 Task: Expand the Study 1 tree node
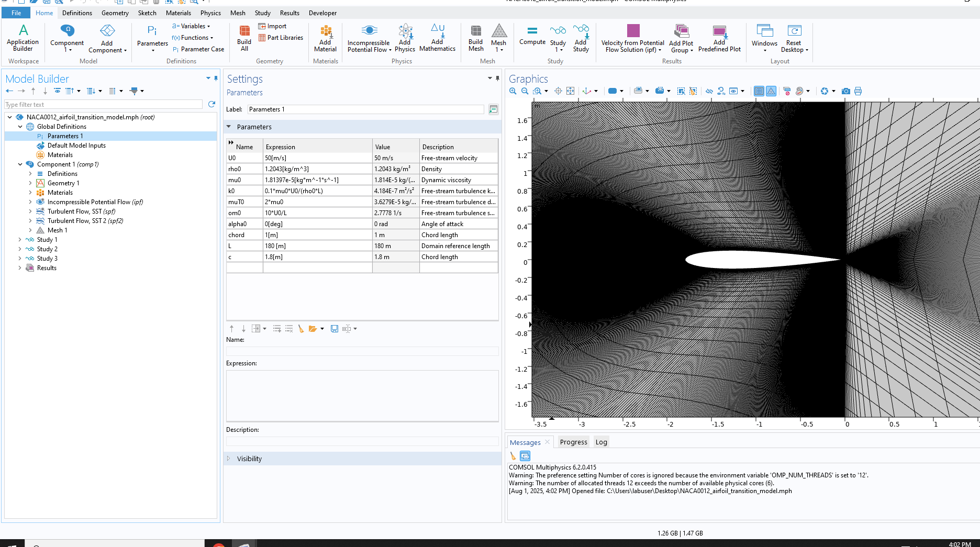(20, 240)
